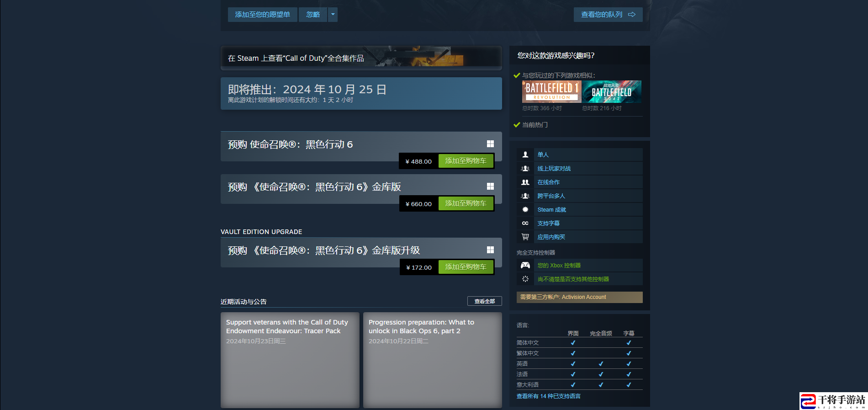Click 简体中文 language row label
868x410 pixels.
(x=528, y=343)
